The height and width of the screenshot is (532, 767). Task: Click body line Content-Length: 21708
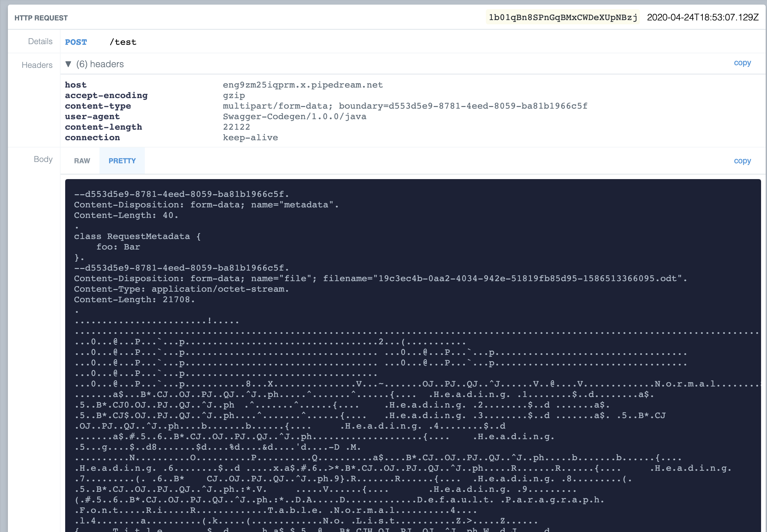coord(134,300)
